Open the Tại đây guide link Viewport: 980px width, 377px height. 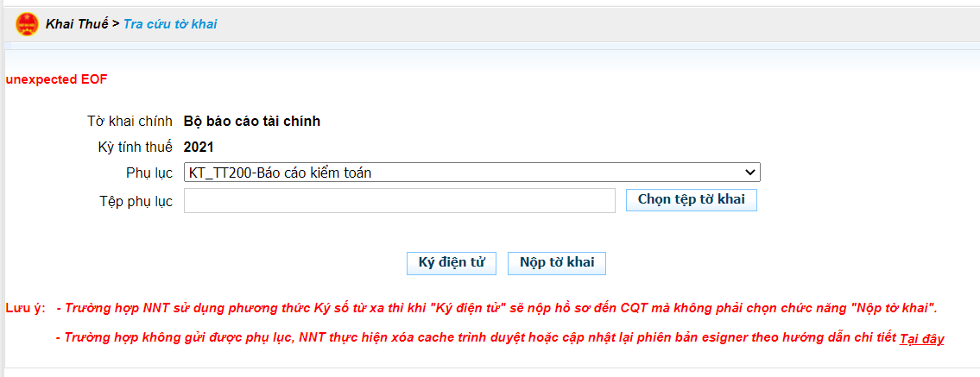[921, 339]
